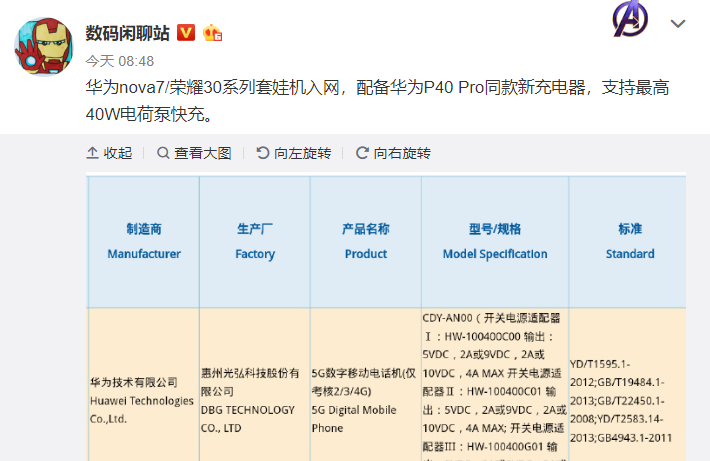
Task: Open the 数码闲聊站 profile name link
Action: tap(127, 33)
